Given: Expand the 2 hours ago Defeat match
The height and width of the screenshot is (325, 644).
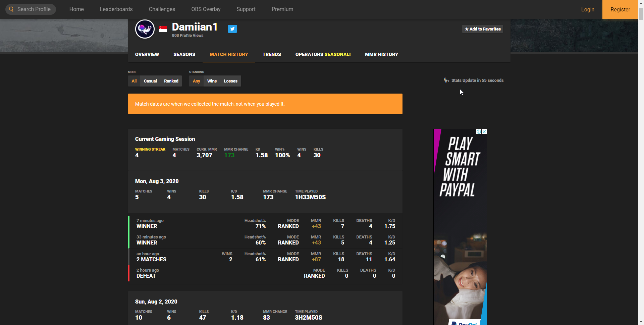Looking at the screenshot, I should pos(265,273).
